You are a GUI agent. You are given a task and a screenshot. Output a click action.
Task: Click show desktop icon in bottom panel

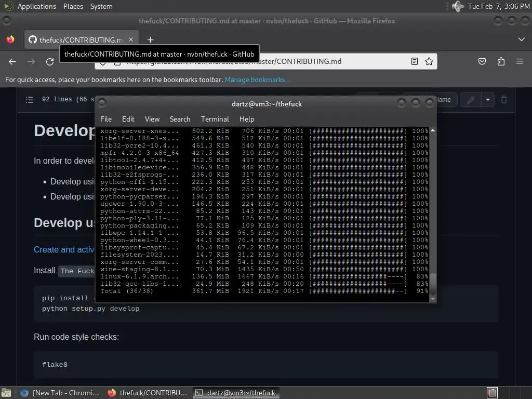(x=6, y=393)
